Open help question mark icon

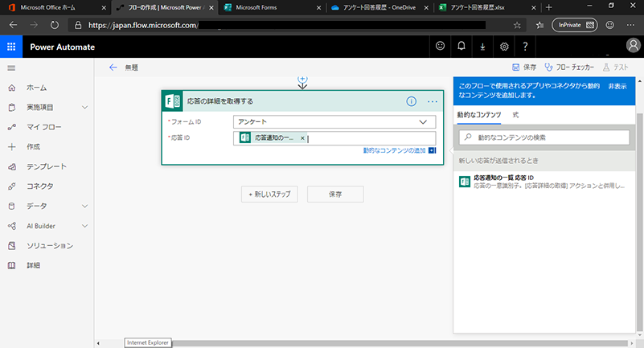[525, 47]
